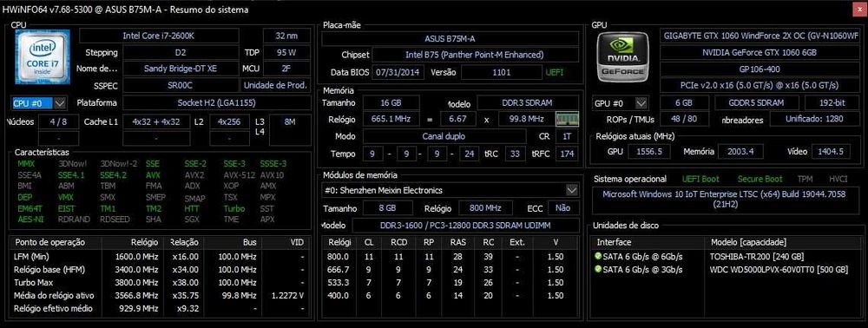Click the 6.67 memory multiplier field

[x=458, y=120]
